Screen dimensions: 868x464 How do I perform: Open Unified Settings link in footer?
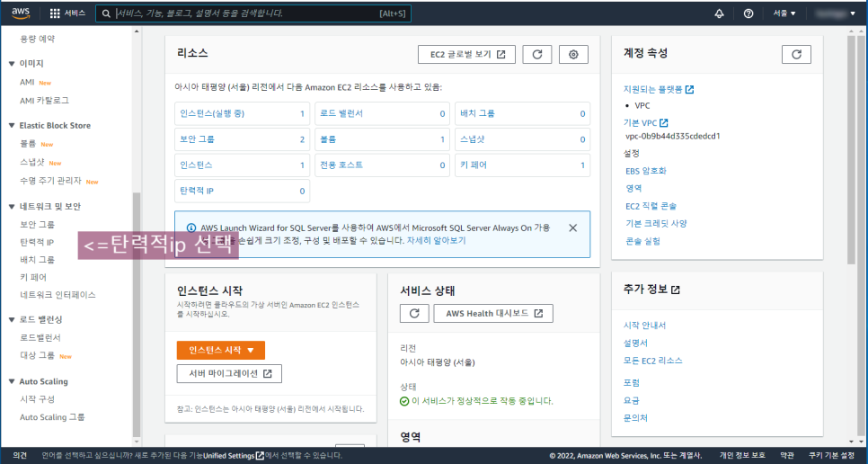coord(233,456)
